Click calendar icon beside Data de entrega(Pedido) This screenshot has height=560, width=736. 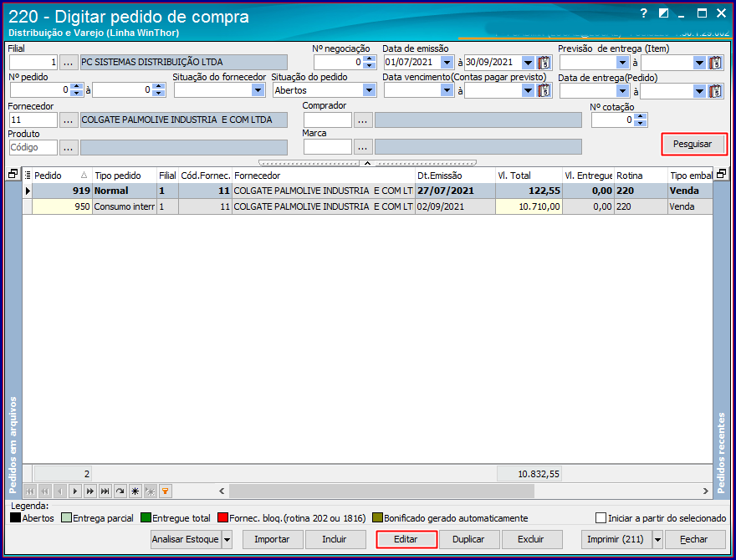(715, 90)
